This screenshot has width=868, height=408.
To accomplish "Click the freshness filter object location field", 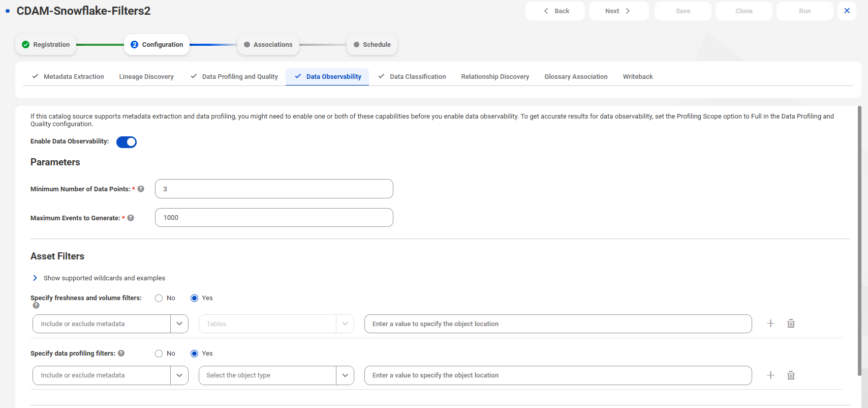I will pos(558,324).
